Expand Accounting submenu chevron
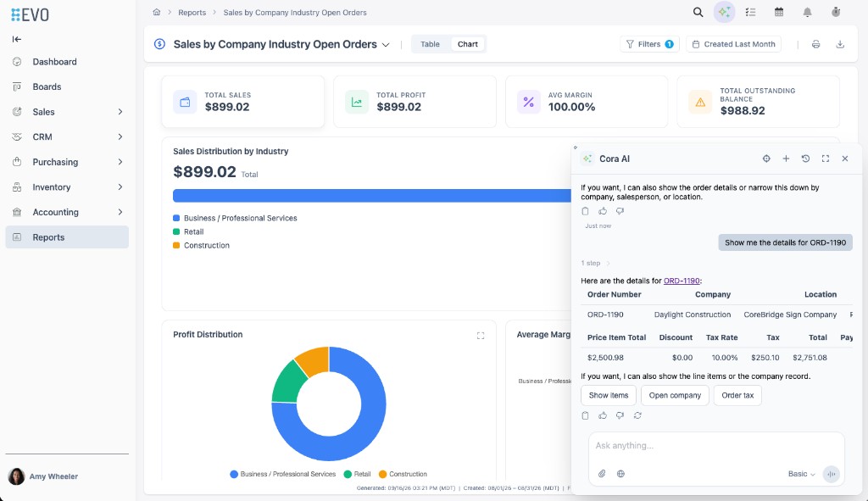868x501 pixels. tap(120, 212)
